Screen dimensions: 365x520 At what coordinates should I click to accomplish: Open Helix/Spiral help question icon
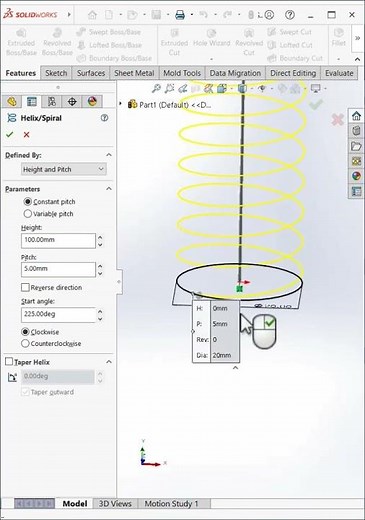(x=104, y=118)
